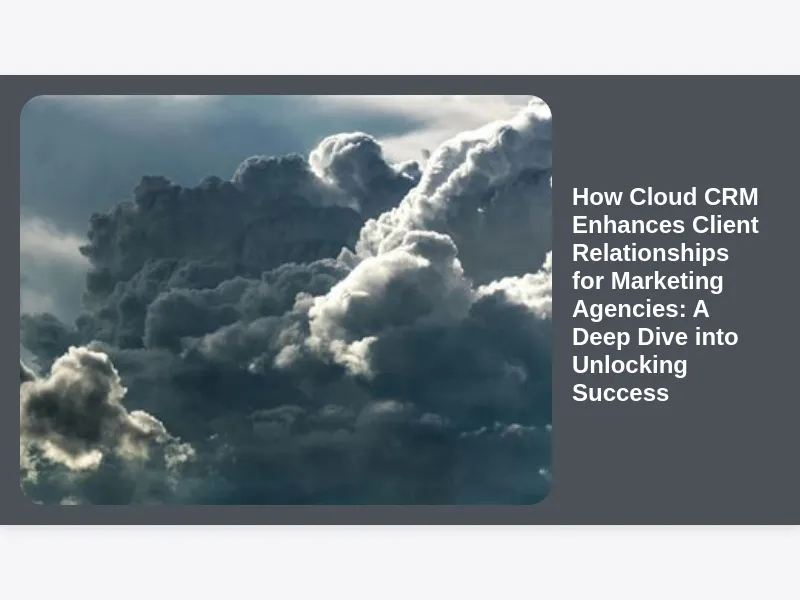Click the light gray strip below the banner

400,562
